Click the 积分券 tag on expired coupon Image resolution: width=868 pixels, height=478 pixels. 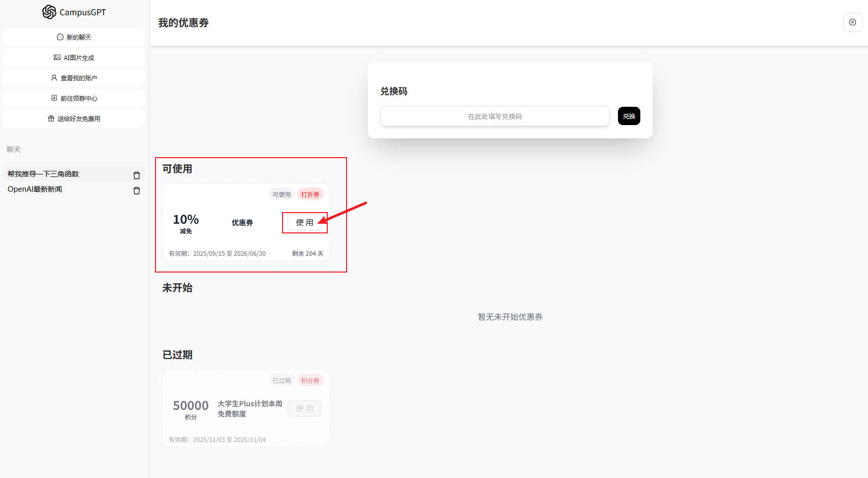pyautogui.click(x=310, y=380)
